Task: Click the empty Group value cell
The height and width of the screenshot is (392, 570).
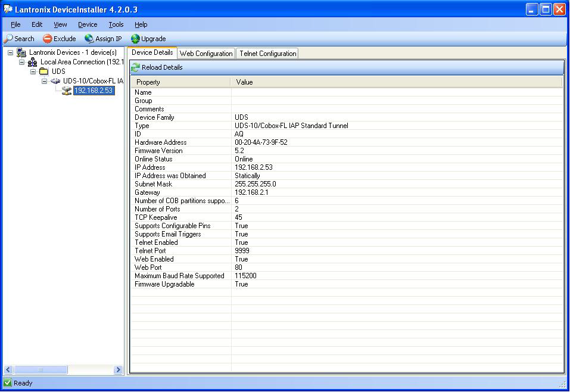Action: coord(397,101)
